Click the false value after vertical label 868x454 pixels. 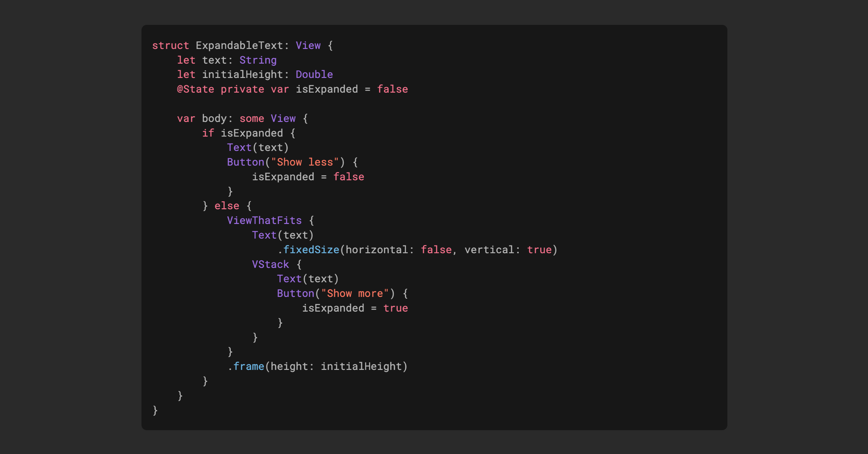437,249
